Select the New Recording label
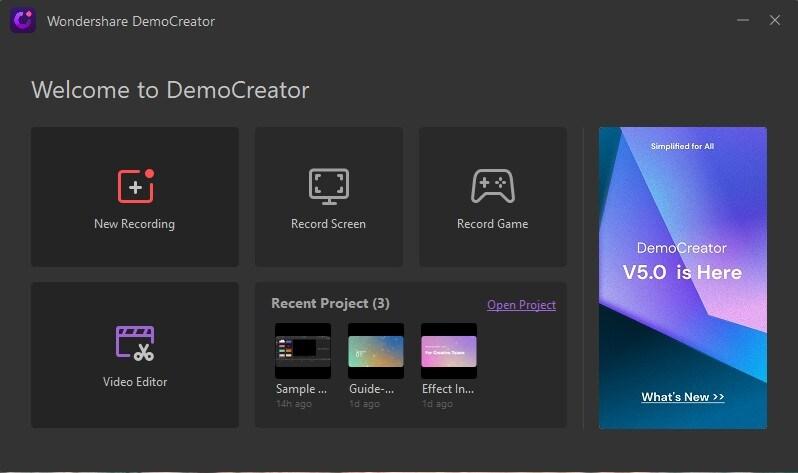 coord(134,224)
